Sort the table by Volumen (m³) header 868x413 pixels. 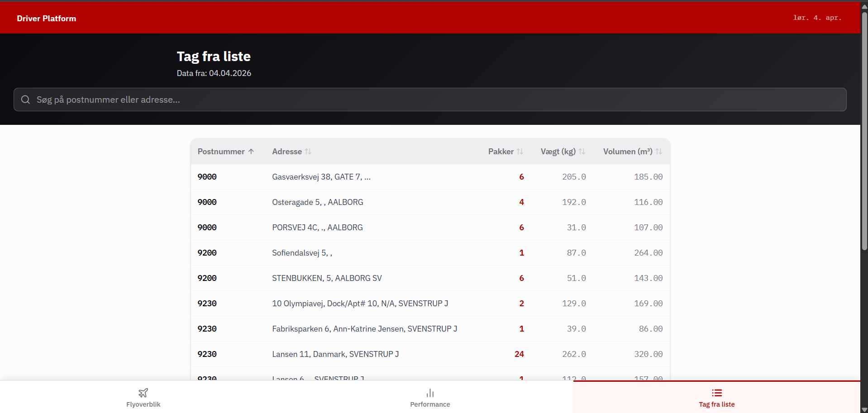633,152
